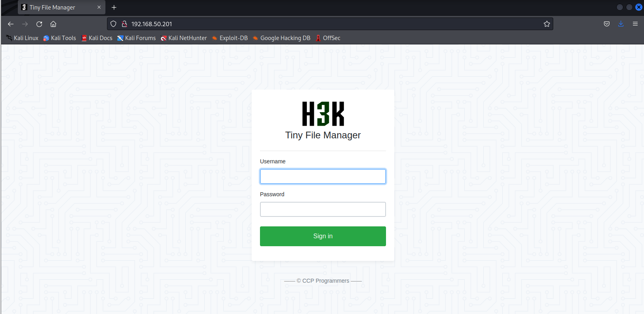Reload the current page
This screenshot has width=644, height=314.
(x=39, y=24)
